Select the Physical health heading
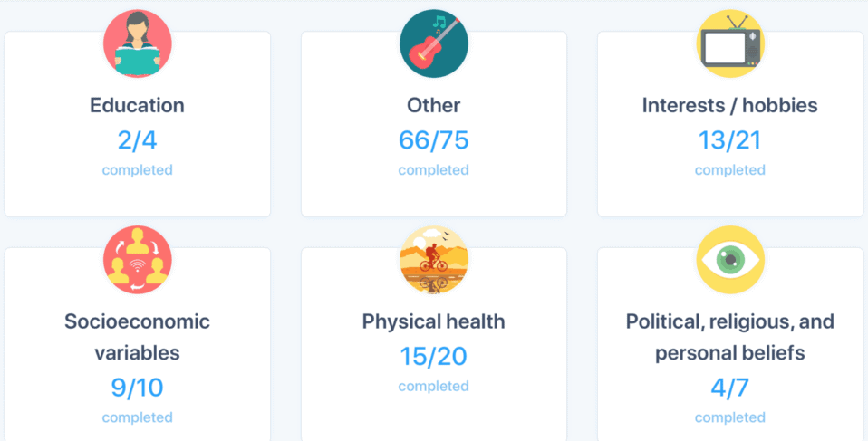 coord(434,321)
